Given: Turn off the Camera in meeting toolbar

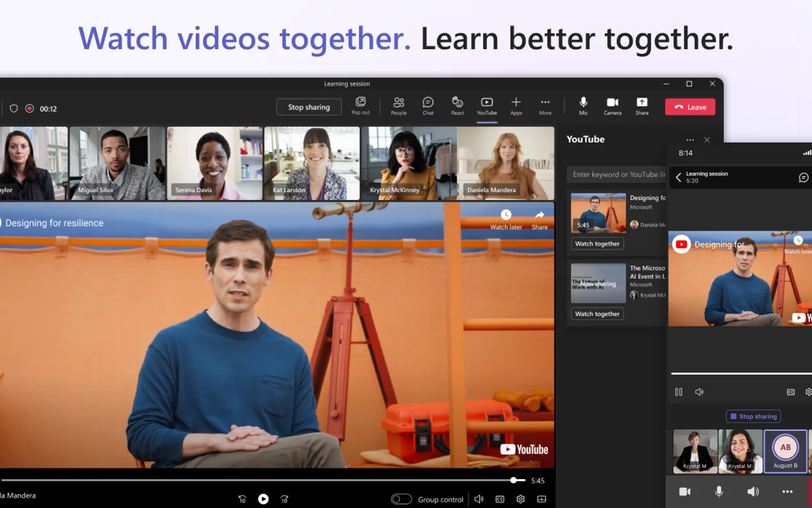Looking at the screenshot, I should (x=613, y=106).
